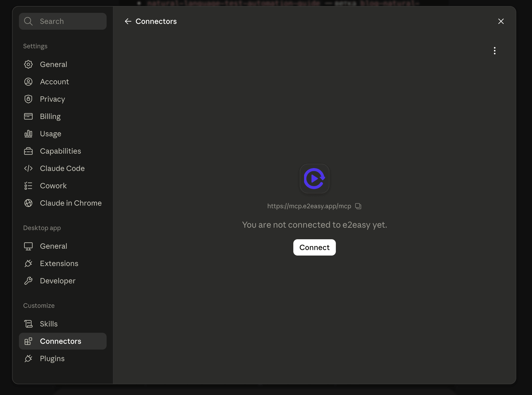Screen dimensions: 532x395
Task: Click the Search field in the sidebar
Action: tap(63, 21)
